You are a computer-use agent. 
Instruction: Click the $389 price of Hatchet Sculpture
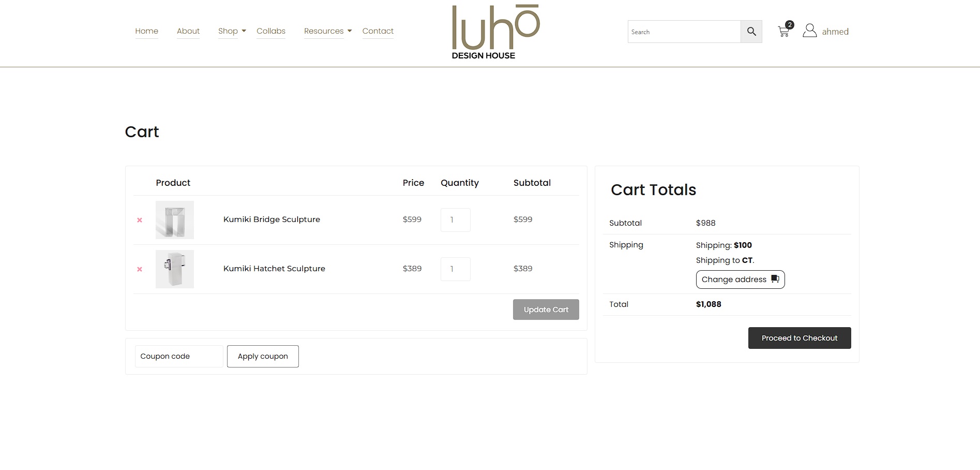pos(412,269)
